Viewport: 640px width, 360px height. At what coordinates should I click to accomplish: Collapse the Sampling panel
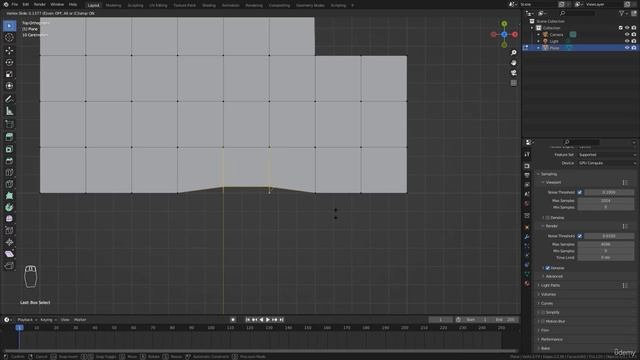[548, 174]
